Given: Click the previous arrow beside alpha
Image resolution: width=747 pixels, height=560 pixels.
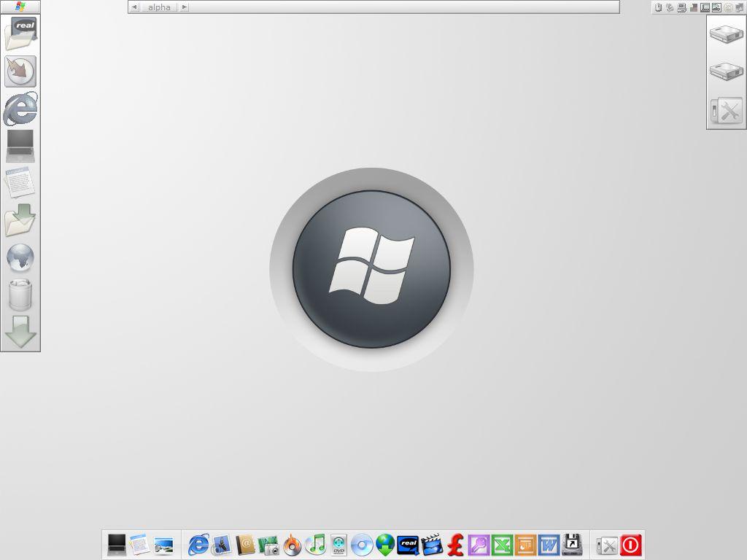Looking at the screenshot, I should (134, 7).
